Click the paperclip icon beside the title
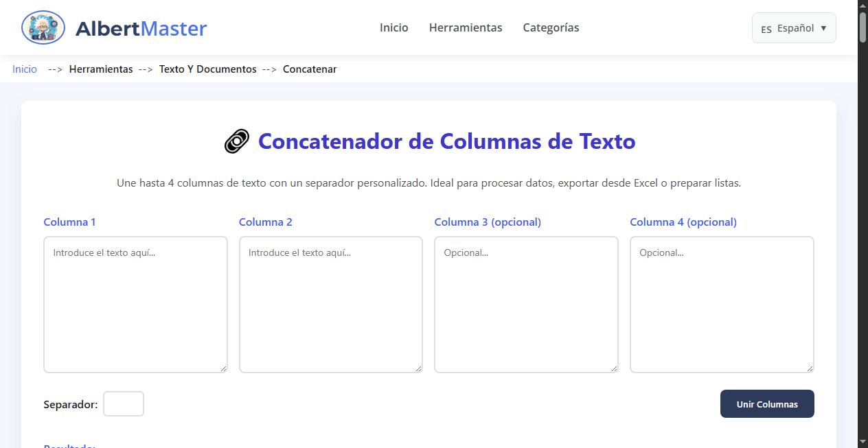The height and width of the screenshot is (448, 868). 236,141
